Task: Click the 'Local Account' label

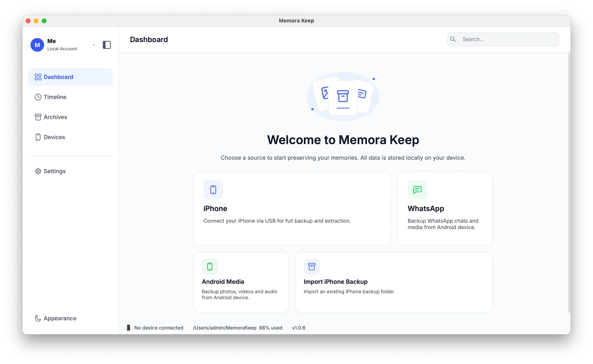Action: click(x=62, y=49)
